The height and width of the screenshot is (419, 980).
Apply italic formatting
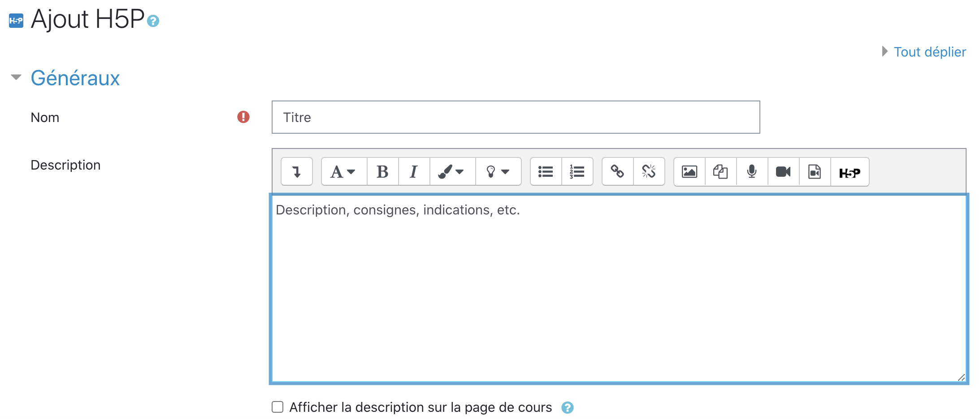(414, 172)
